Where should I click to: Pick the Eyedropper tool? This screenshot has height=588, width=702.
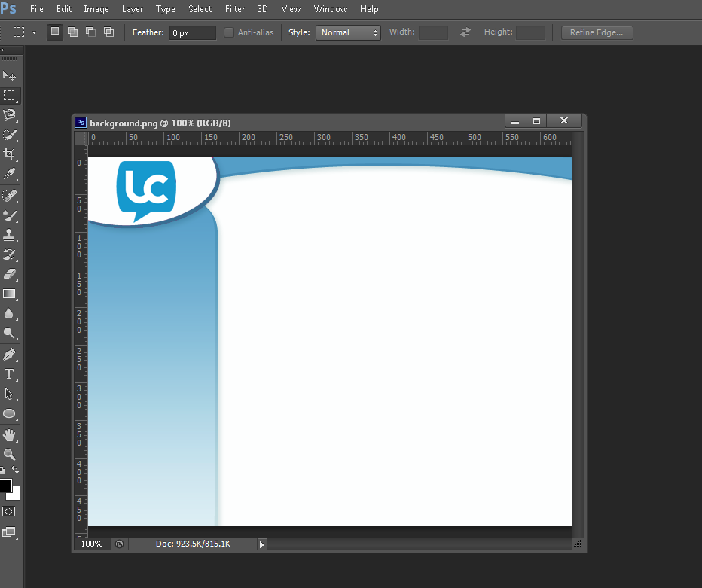pos(9,175)
